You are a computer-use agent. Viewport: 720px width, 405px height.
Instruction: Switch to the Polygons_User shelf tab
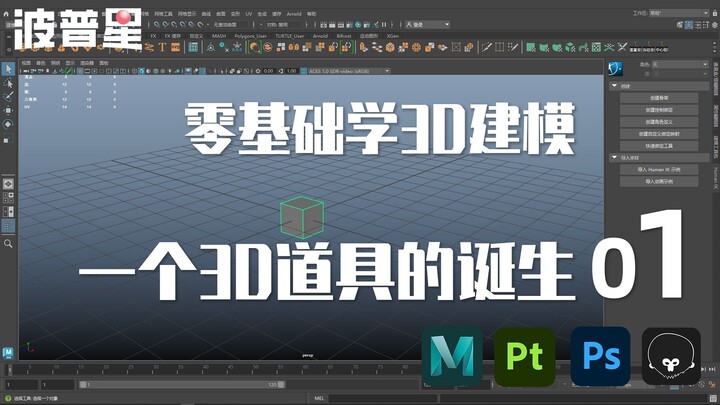click(x=250, y=36)
